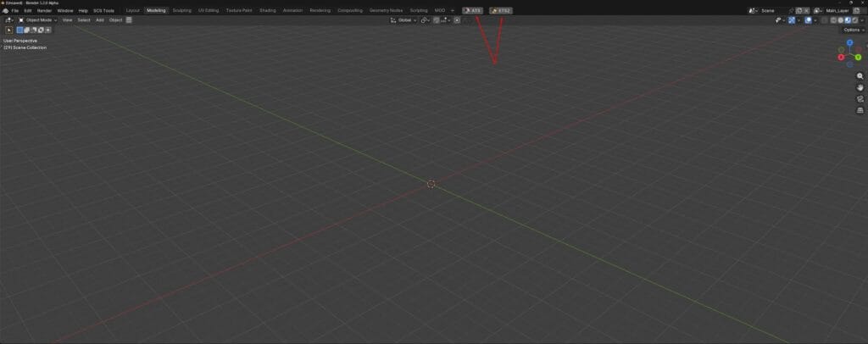Screen dimensions: 868x344
Task: Open the Geometry Nodes workspace tab
Action: coord(387,10)
